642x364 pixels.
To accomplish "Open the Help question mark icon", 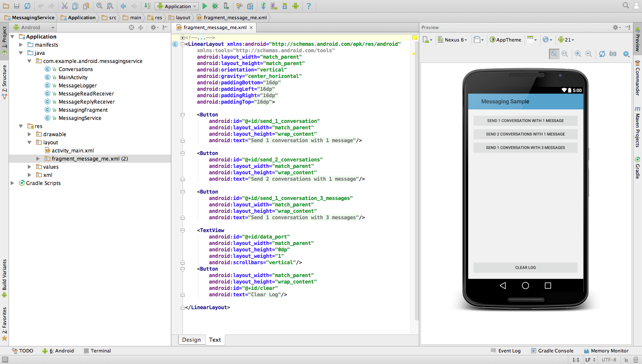I will pyautogui.click(x=308, y=6).
